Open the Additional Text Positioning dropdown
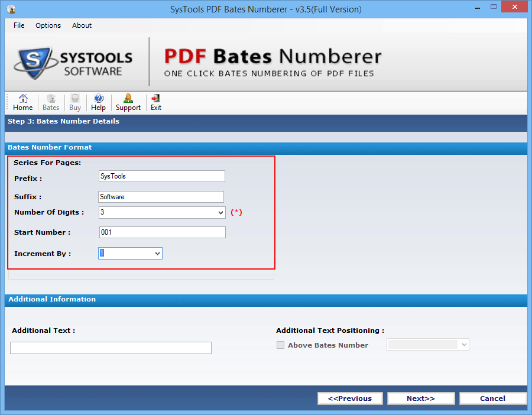The width and height of the screenshot is (532, 415). [428, 345]
